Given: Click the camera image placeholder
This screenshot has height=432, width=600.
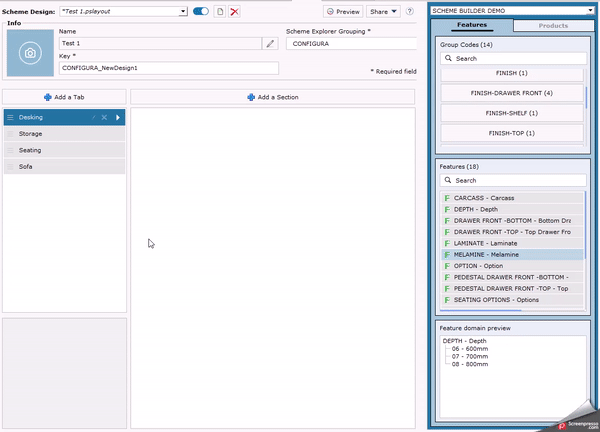Looking at the screenshot, I should pyautogui.click(x=30, y=53).
